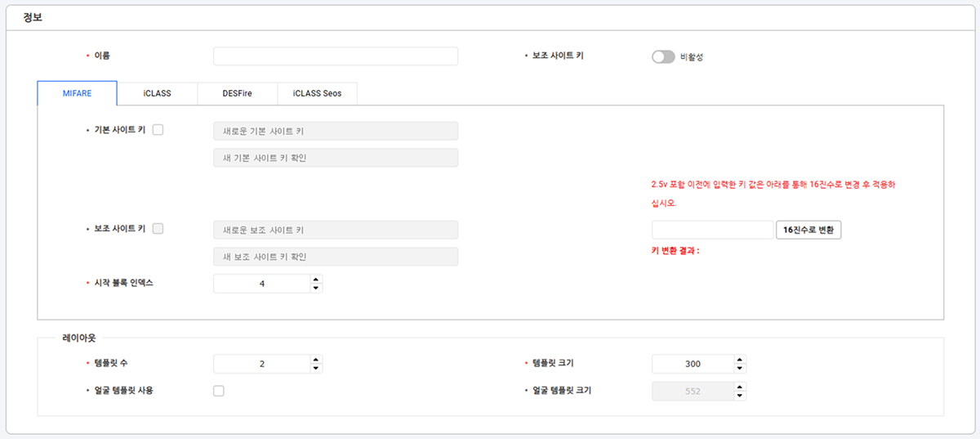Select the iCLASS Seos tab

317,93
